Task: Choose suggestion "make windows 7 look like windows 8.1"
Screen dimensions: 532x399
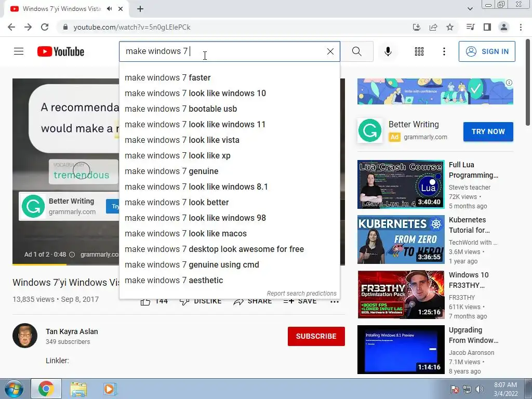Action: click(x=229, y=187)
